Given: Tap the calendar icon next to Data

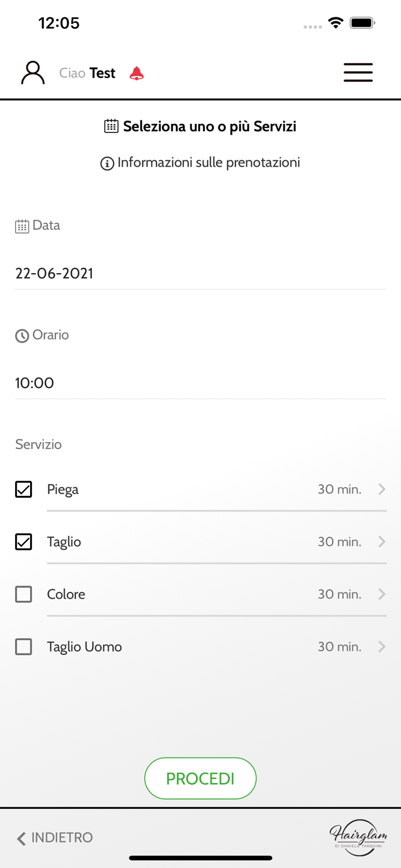Looking at the screenshot, I should click(22, 226).
